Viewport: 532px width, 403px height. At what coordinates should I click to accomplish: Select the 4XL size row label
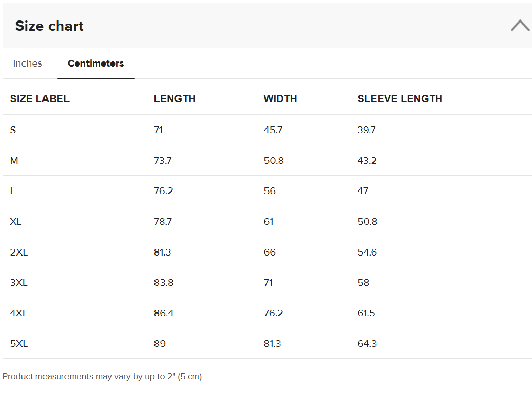(x=18, y=313)
